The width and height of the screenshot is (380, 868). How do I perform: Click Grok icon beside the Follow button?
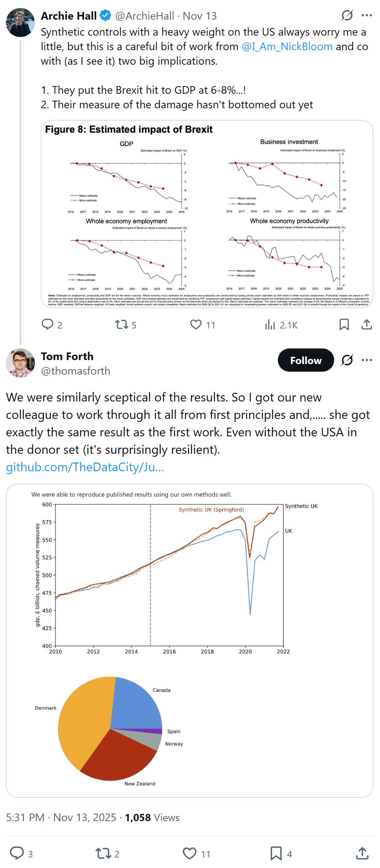point(347,360)
